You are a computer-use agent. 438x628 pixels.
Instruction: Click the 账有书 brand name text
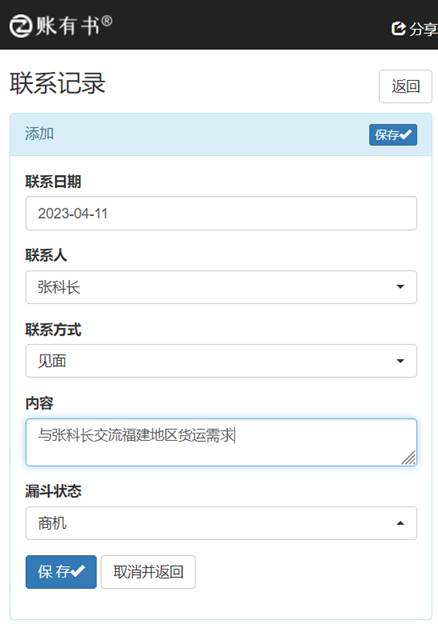[68, 26]
